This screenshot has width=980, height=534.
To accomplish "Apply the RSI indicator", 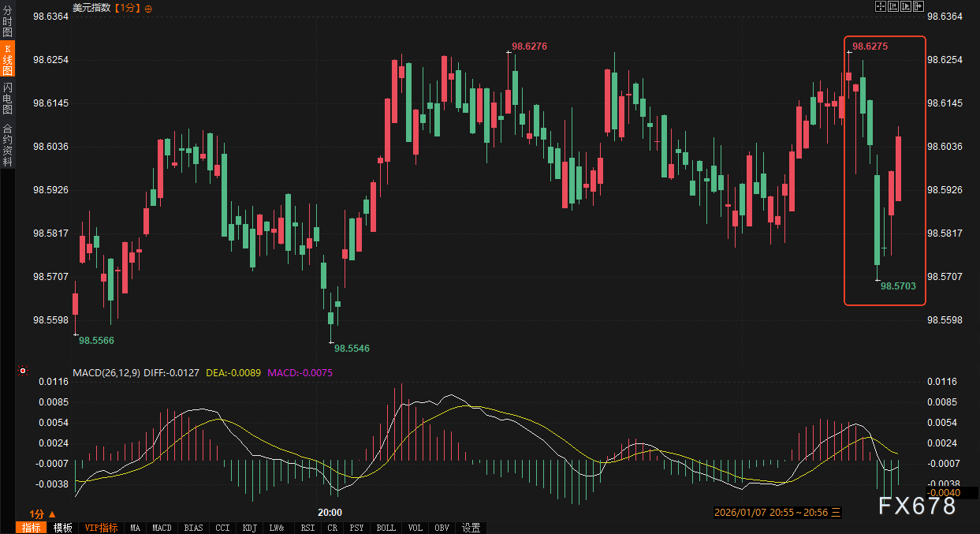I will [307, 528].
